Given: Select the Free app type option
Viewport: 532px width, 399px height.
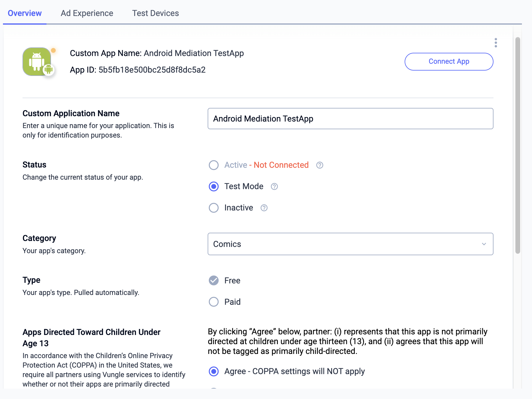Looking at the screenshot, I should [x=214, y=280].
